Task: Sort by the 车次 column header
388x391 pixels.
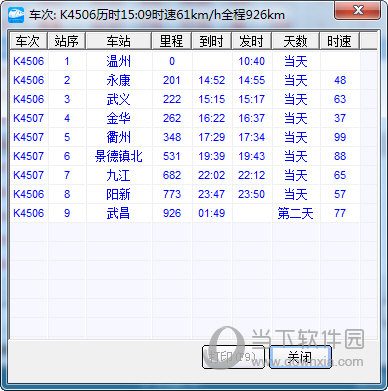Action: pyautogui.click(x=28, y=41)
